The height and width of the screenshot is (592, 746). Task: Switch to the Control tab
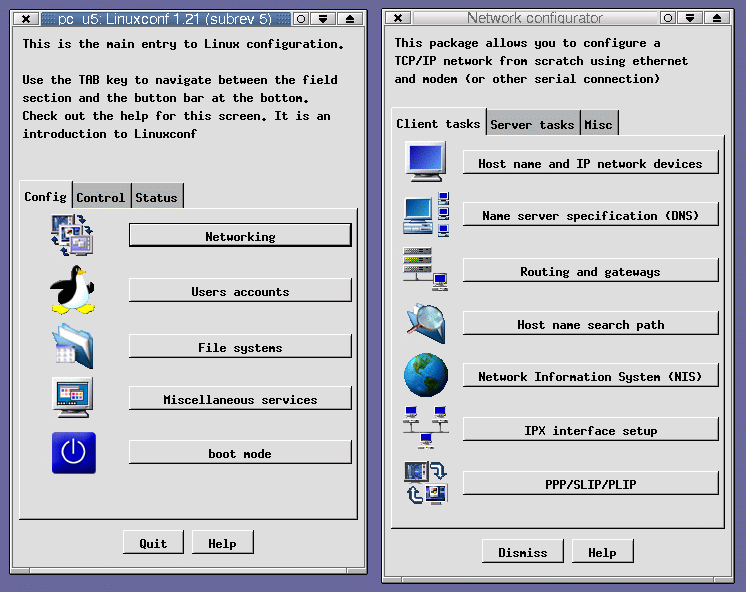click(x=101, y=197)
